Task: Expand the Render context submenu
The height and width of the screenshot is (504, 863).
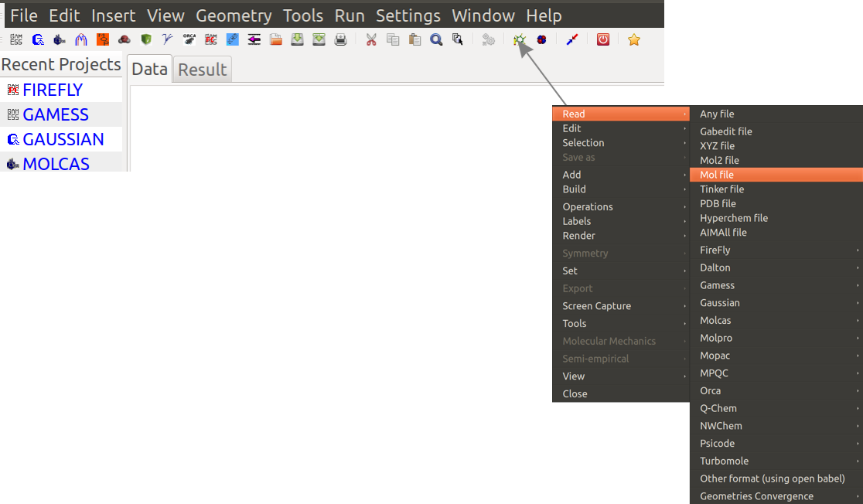Action: (621, 236)
